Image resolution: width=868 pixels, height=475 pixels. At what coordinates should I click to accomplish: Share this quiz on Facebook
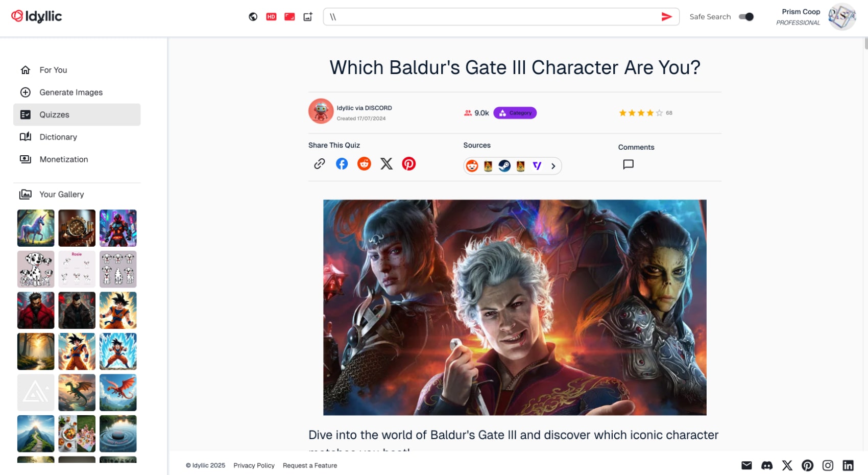[342, 163]
